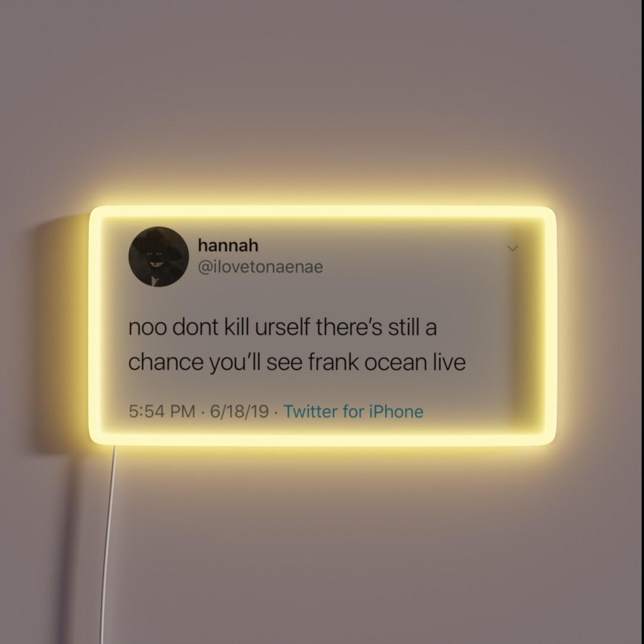Click the glowing top edge of frame
Image resolution: width=644 pixels, height=644 pixels.
(x=323, y=212)
